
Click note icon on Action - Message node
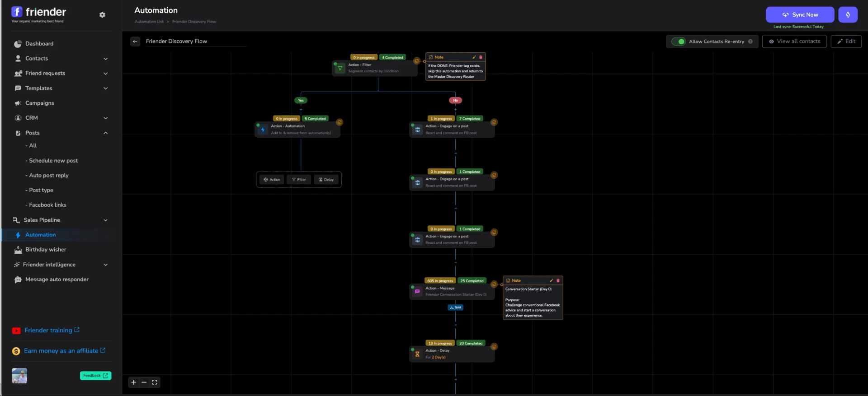click(494, 284)
